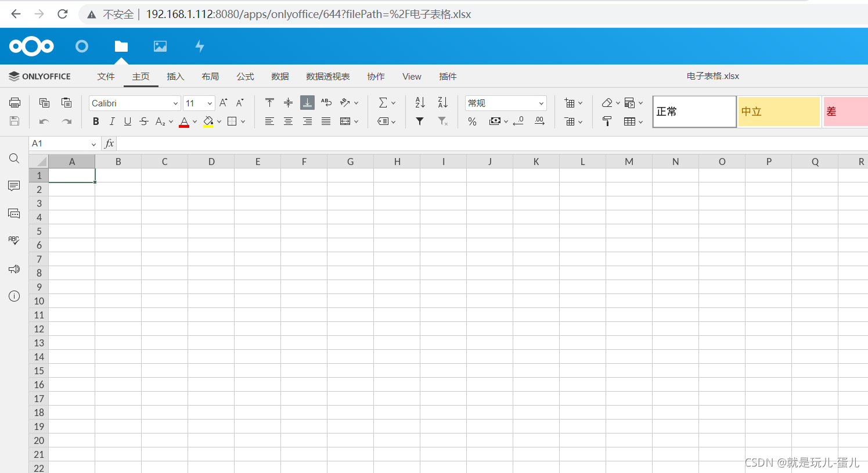Undo the last action
Screen dimensions: 868x473
pyautogui.click(x=44, y=121)
